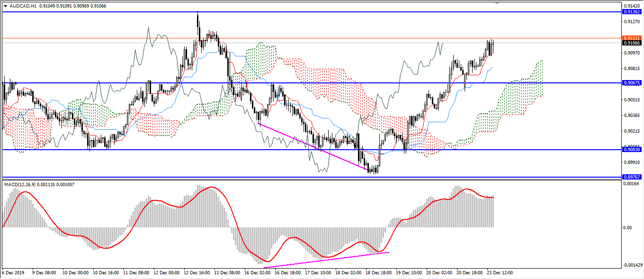Viewport: 644px width, 279px height.
Task: Select the blue 0.91362 price label
Action: pos(632,11)
